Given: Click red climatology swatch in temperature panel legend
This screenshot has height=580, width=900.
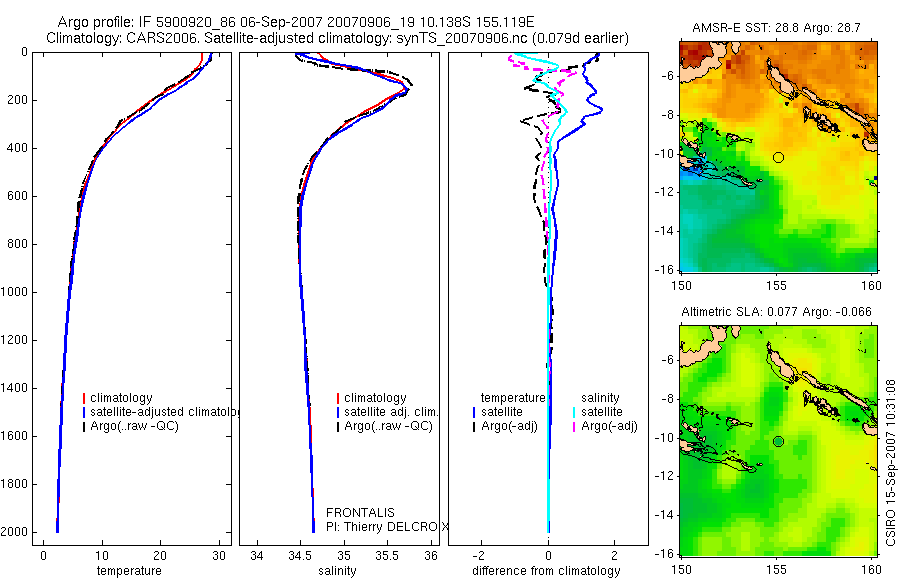Looking at the screenshot, I should 84,398.
